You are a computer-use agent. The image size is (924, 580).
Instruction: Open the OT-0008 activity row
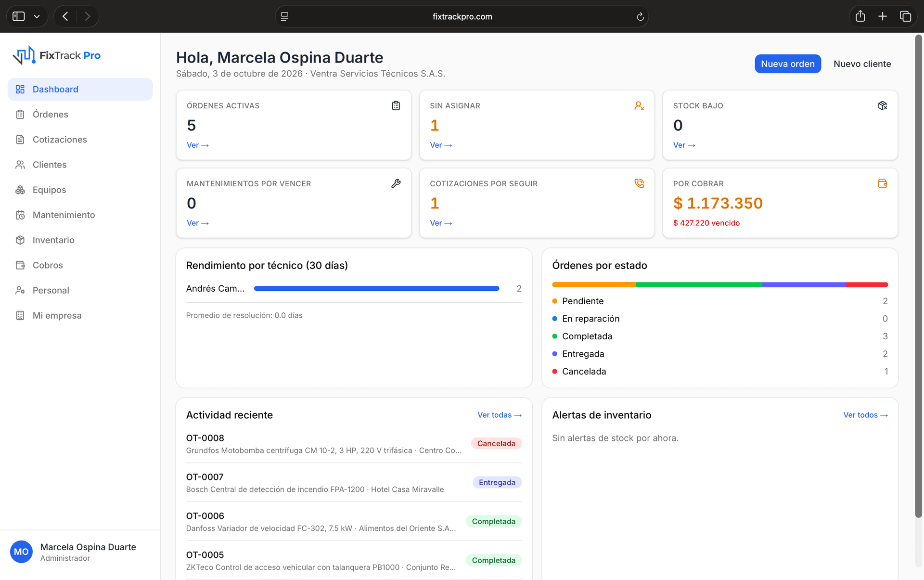click(354, 444)
